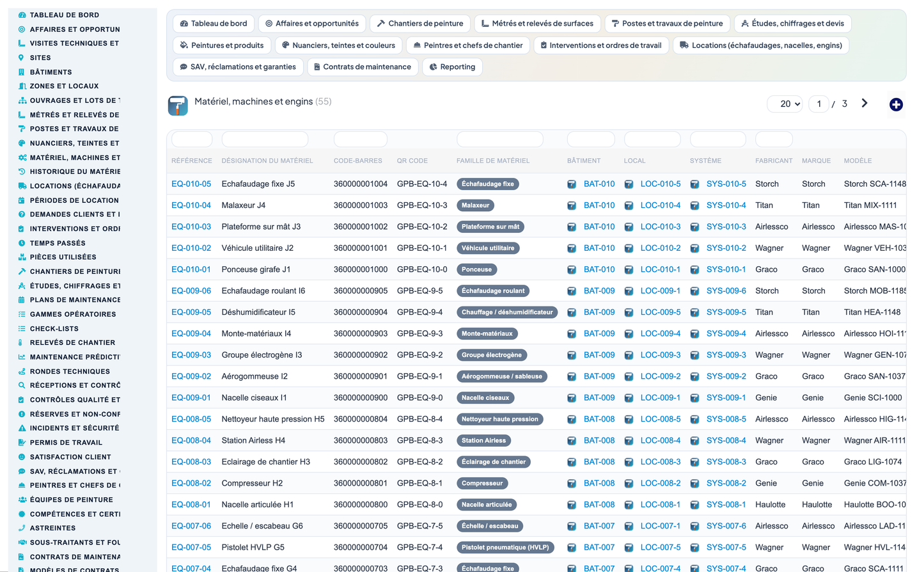
Task: Click the Astreintes phone icon
Action: [x=22, y=528]
